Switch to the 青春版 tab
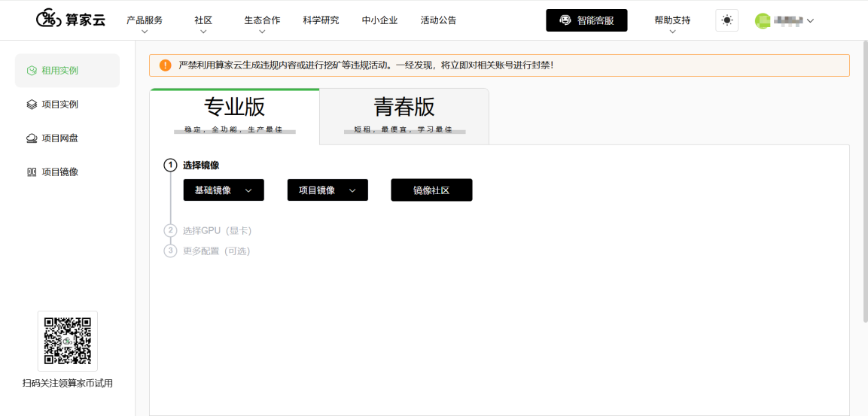This screenshot has width=868, height=416. (x=404, y=116)
